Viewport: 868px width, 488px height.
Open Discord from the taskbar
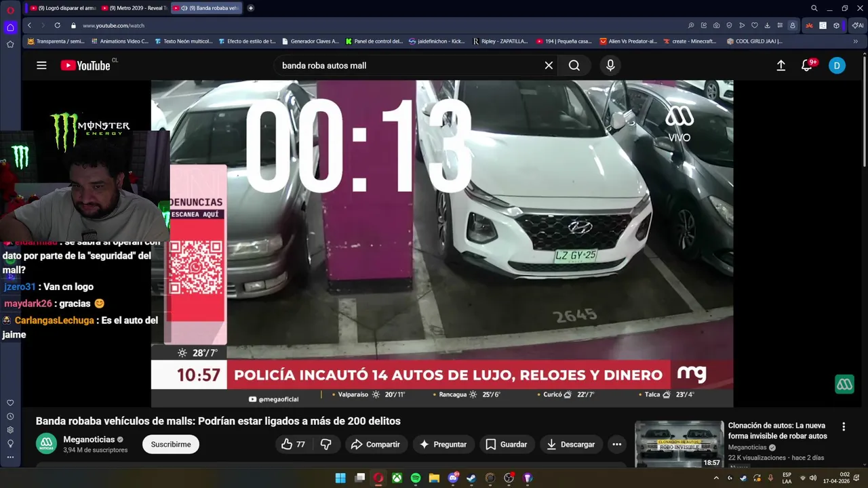tap(453, 478)
